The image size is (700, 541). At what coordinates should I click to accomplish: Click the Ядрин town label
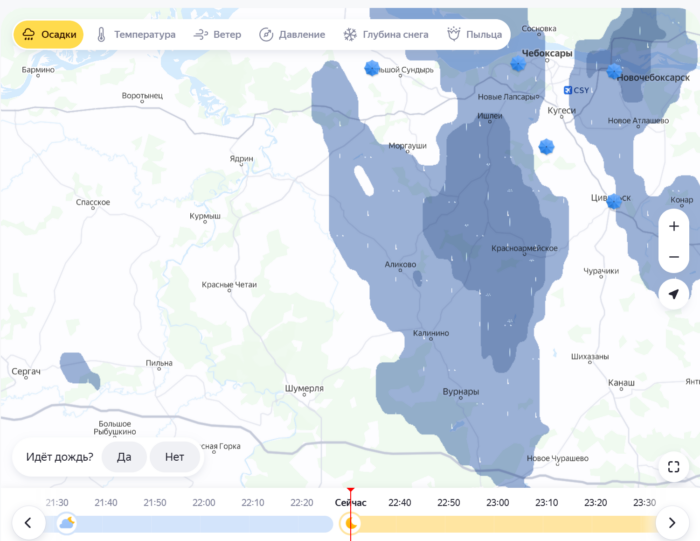coord(242,158)
